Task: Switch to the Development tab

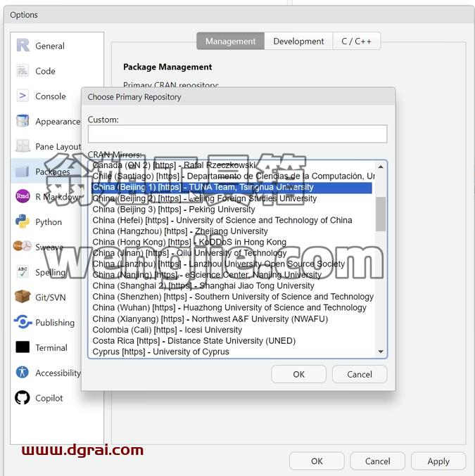Action: click(x=298, y=41)
